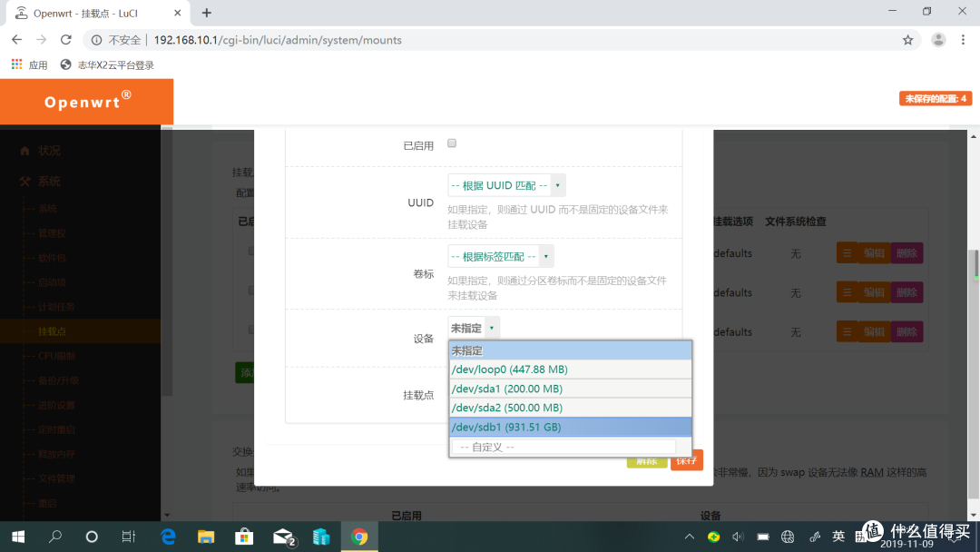
Task: Open the 根据标签匹配 dropdown
Action: pos(501,256)
